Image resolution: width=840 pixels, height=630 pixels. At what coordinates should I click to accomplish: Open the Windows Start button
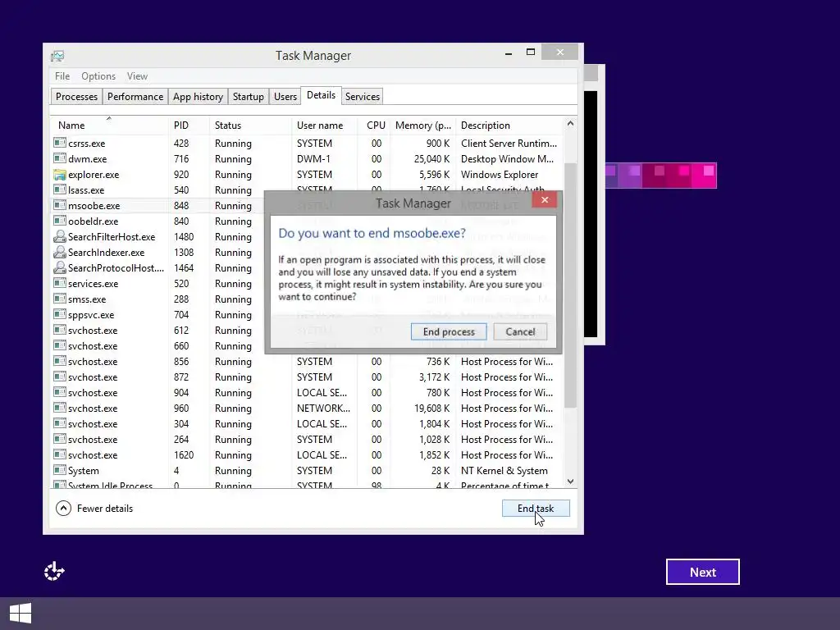click(x=21, y=614)
